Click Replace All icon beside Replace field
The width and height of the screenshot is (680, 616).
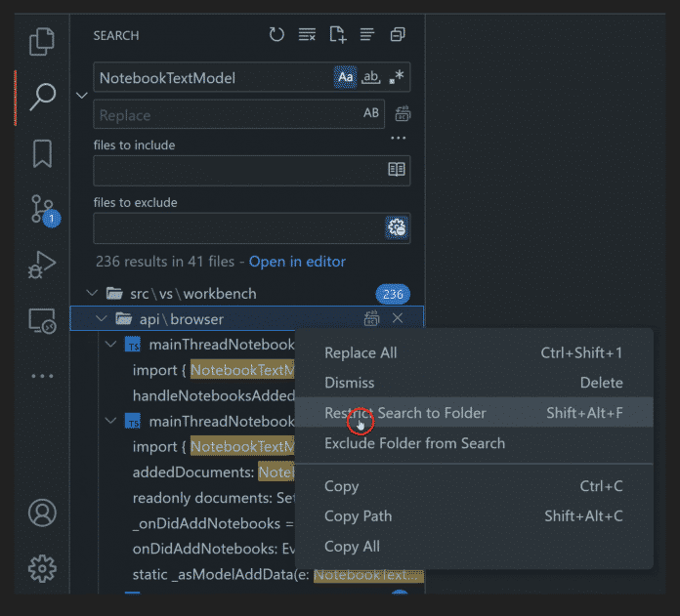point(403,114)
